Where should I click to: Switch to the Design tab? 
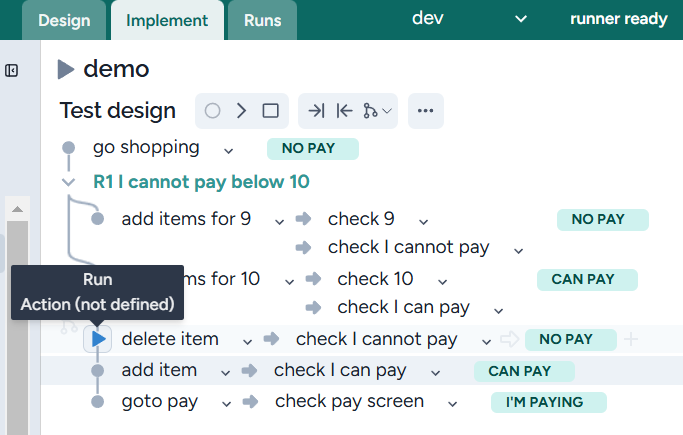coord(64,20)
